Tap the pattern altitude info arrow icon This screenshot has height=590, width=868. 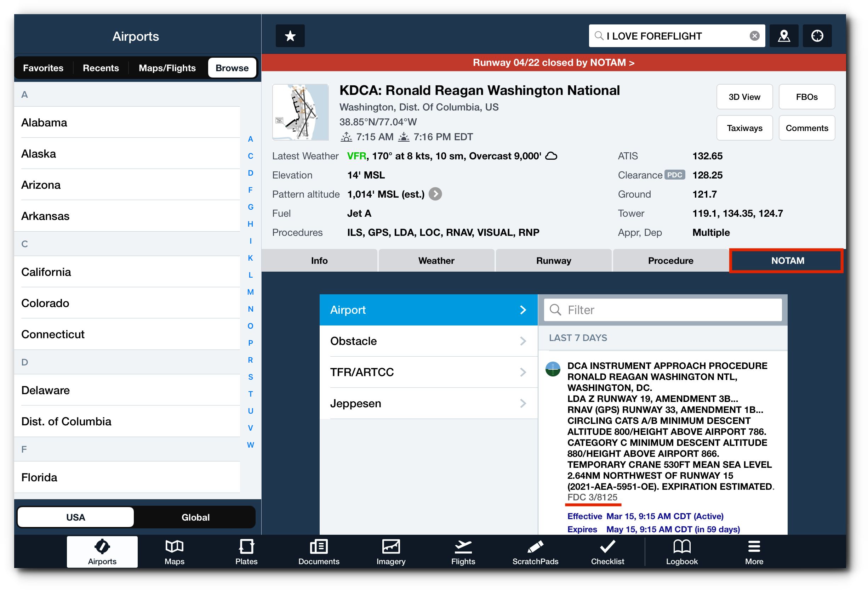(x=435, y=194)
